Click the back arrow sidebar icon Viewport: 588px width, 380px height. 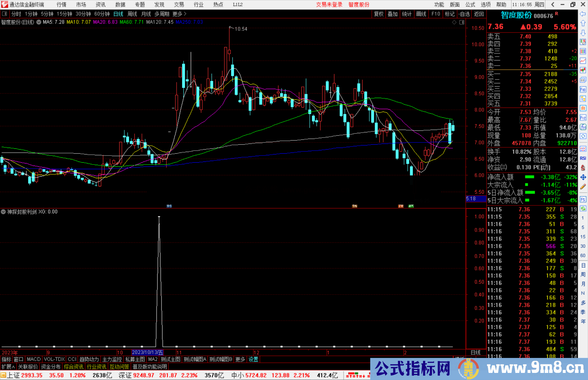[x=583, y=14]
